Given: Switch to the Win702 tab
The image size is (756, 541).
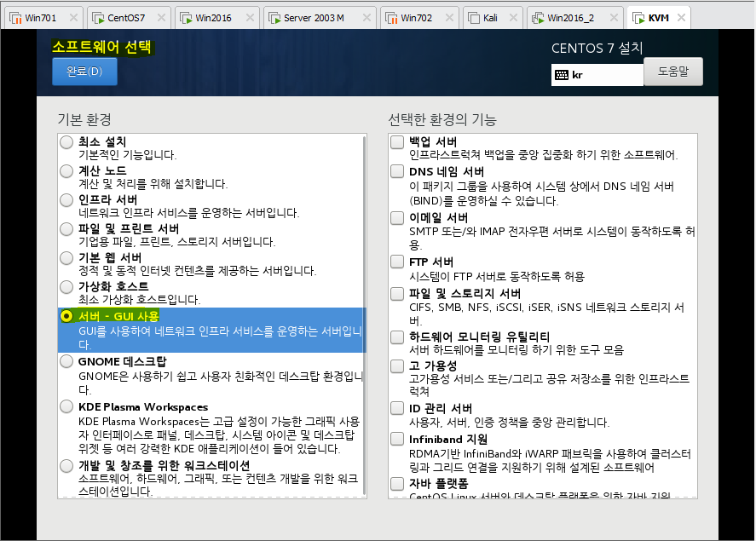Looking at the screenshot, I should pos(419,18).
